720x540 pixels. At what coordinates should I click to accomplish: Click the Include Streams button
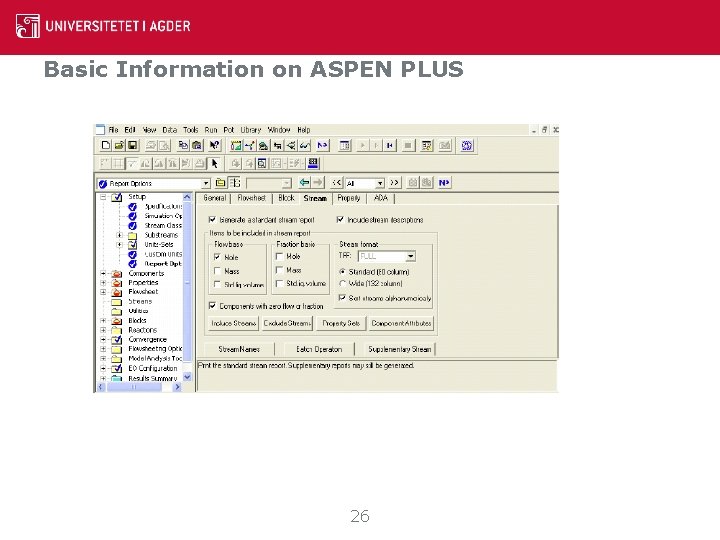234,323
